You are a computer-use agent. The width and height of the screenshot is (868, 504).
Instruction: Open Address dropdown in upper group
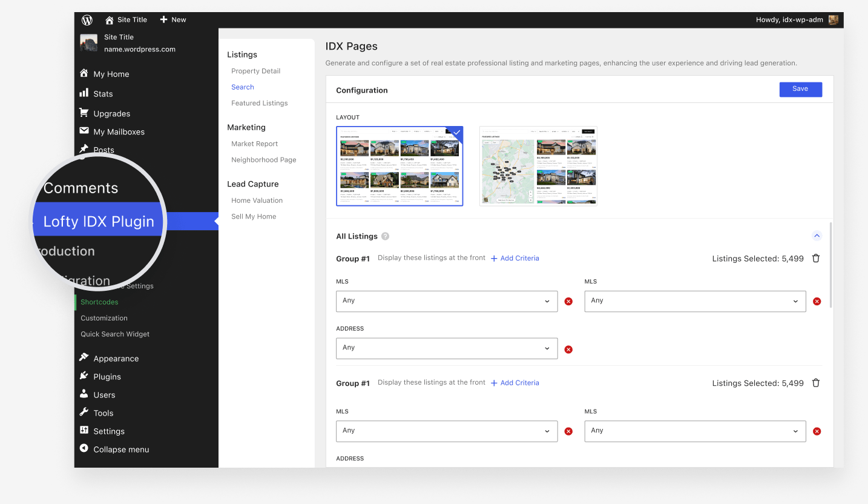447,348
